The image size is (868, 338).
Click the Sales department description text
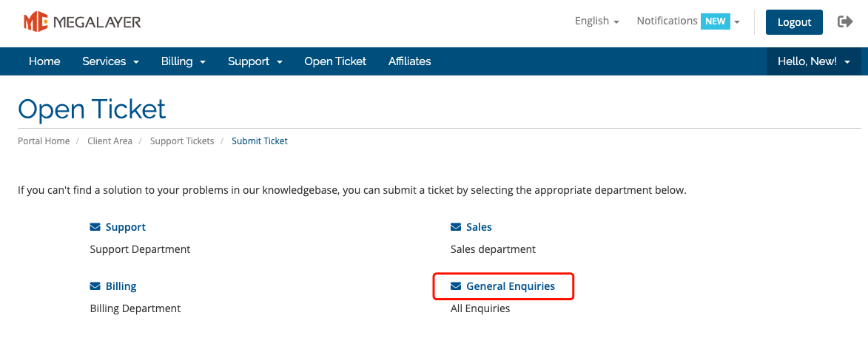(x=494, y=249)
